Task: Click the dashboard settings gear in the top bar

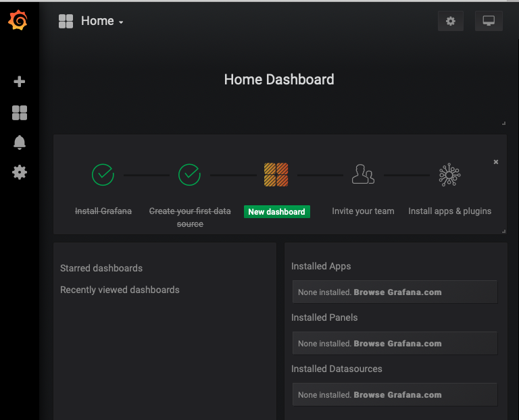Action: (450, 22)
